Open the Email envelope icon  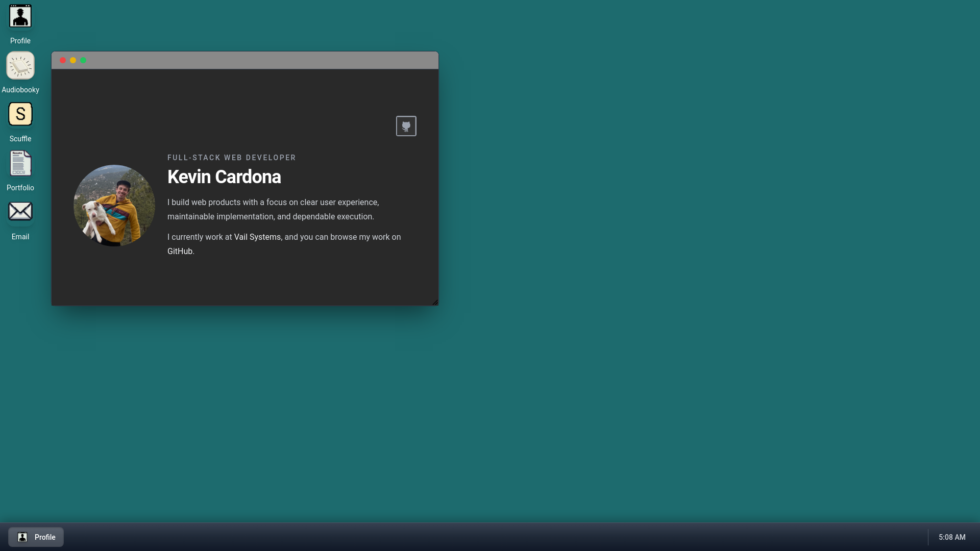(20, 212)
